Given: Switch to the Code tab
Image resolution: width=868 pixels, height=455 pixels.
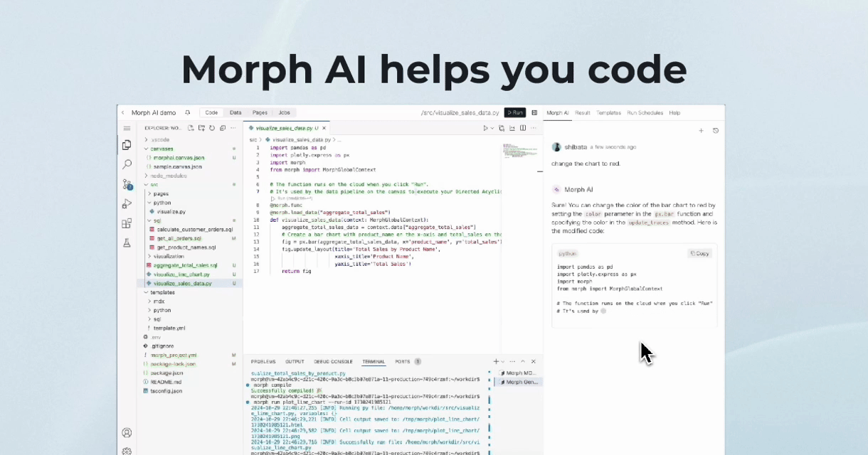Looking at the screenshot, I should 211,112.
